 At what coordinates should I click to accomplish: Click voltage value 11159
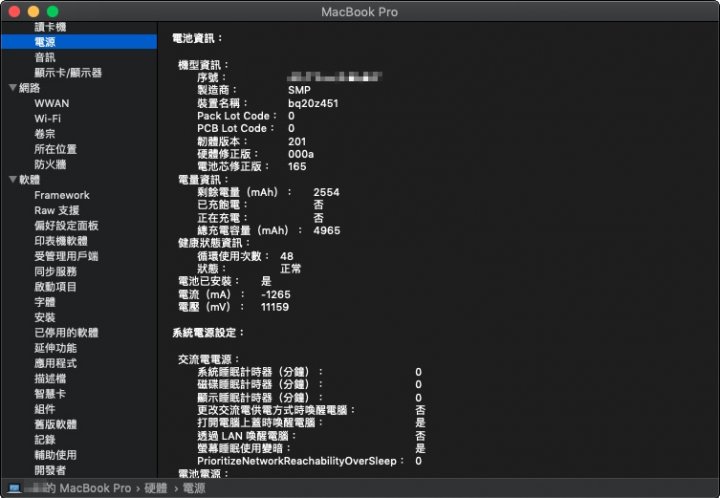(275, 307)
